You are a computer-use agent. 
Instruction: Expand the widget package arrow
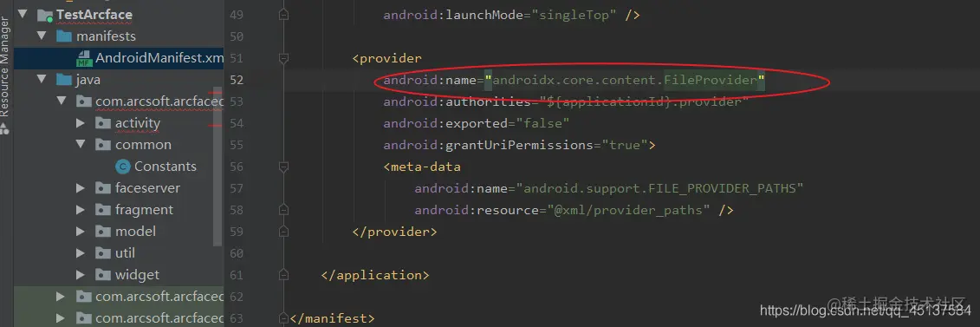click(x=81, y=274)
